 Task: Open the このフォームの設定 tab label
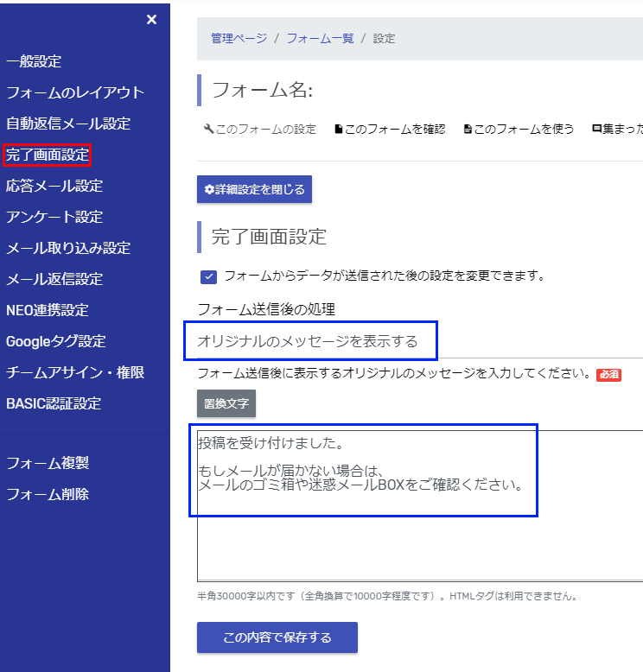(265, 129)
